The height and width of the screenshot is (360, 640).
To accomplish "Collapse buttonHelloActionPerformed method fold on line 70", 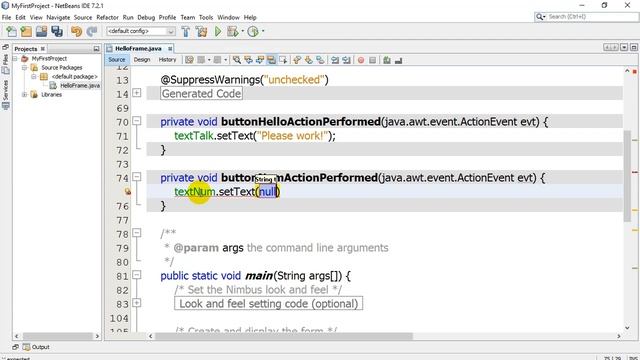I will (137, 121).
